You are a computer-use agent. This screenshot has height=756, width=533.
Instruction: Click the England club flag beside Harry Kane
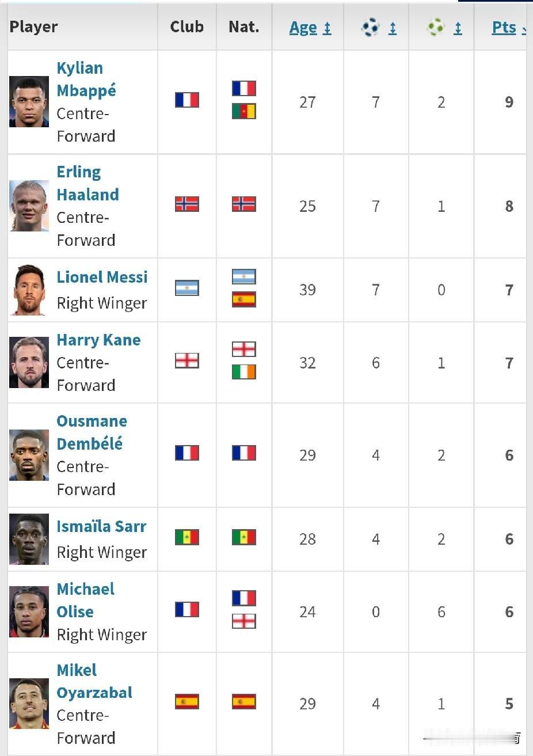[187, 360]
